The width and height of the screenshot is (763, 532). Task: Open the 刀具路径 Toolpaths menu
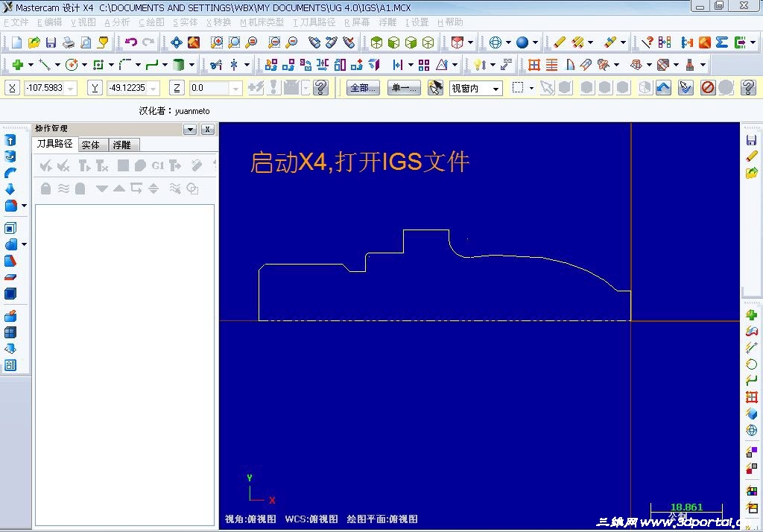click(314, 22)
